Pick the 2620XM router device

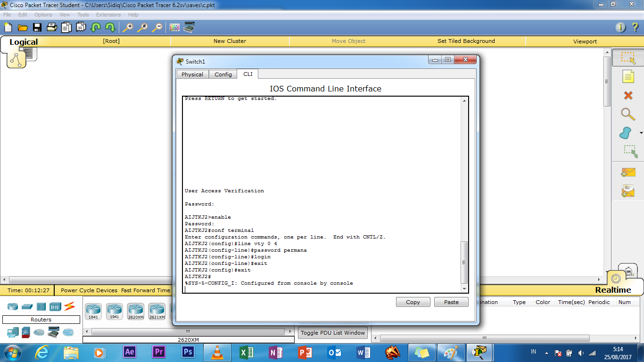tap(136, 311)
